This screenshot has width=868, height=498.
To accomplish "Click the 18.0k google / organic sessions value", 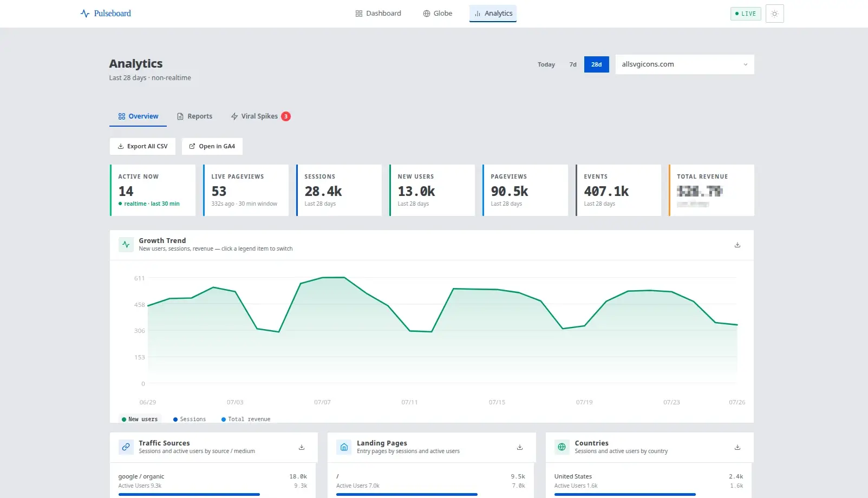I will coord(298,477).
